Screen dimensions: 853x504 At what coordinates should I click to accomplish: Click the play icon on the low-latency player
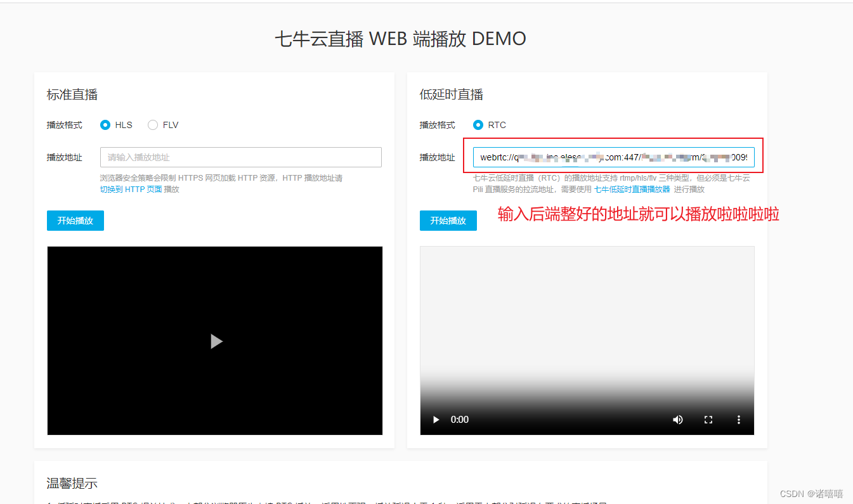pyautogui.click(x=435, y=419)
